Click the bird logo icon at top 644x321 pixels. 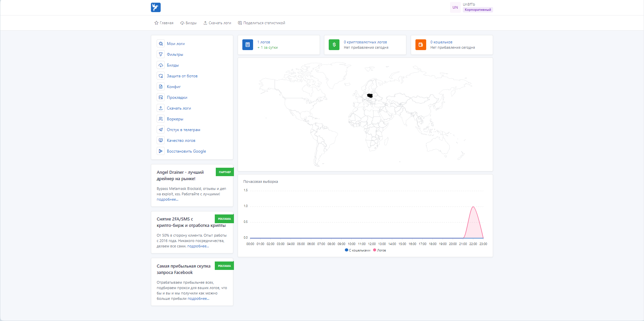(156, 7)
